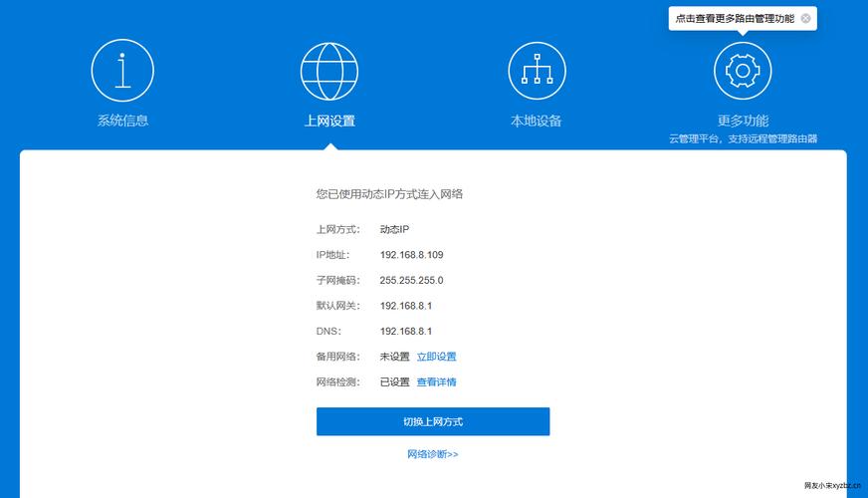
Task: Switch to the 系统信息 tab label
Action: pos(122,121)
